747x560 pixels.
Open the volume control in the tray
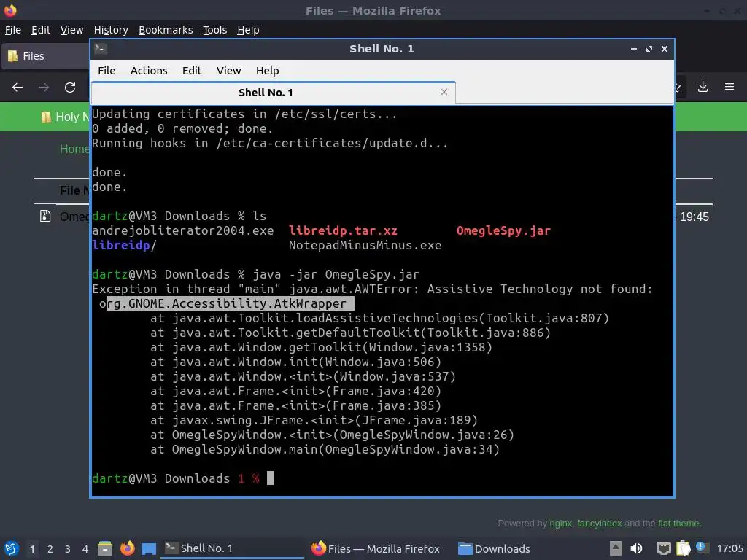[x=636, y=548]
